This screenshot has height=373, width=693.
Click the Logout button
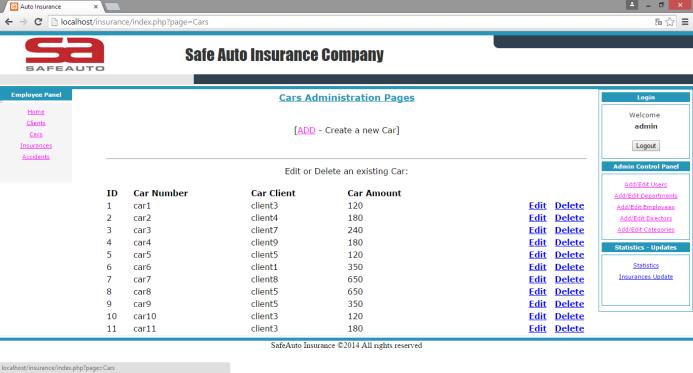pos(646,146)
